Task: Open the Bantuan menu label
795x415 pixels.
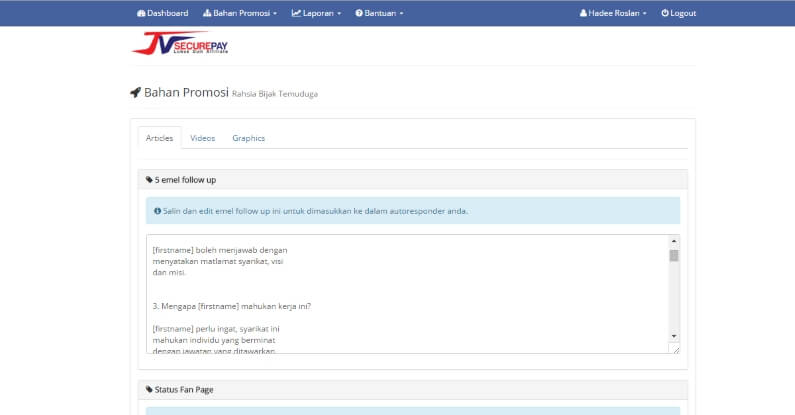Action: pyautogui.click(x=380, y=13)
